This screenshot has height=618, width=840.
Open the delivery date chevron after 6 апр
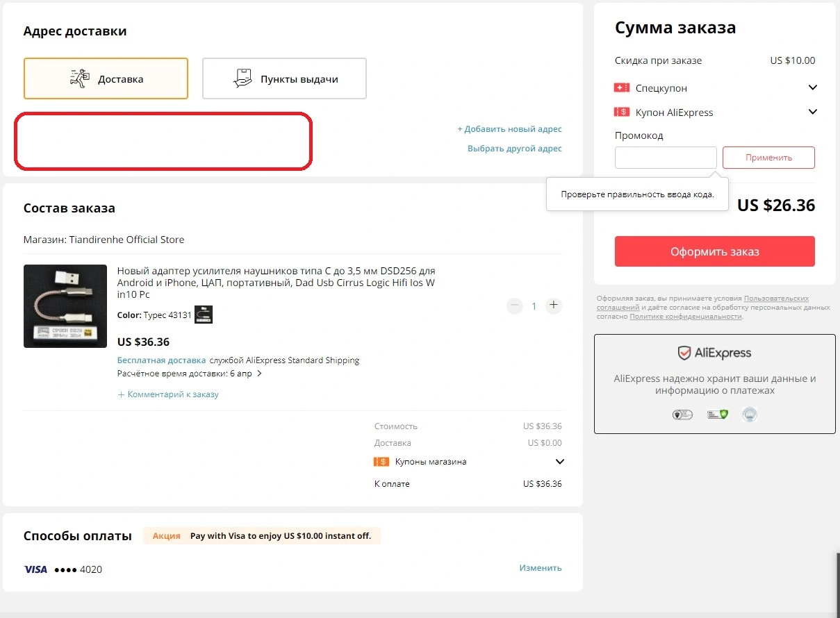tap(259, 374)
